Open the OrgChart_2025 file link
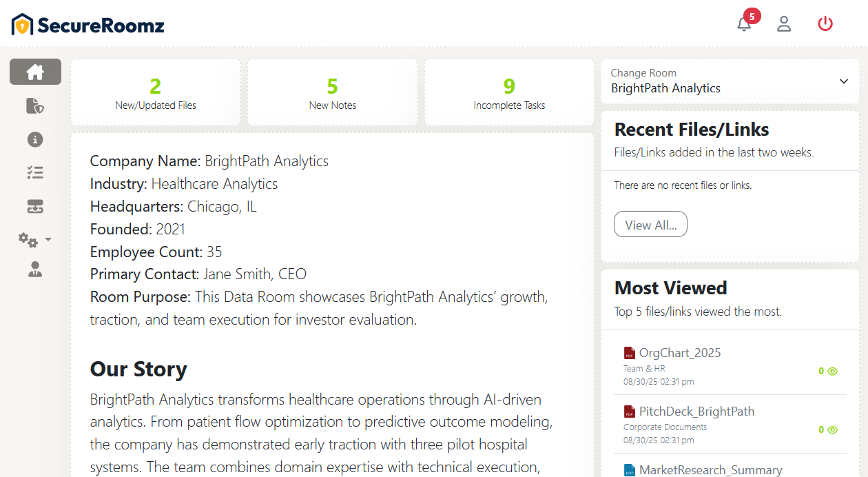Viewport: 868px width, 477px height. tap(679, 353)
